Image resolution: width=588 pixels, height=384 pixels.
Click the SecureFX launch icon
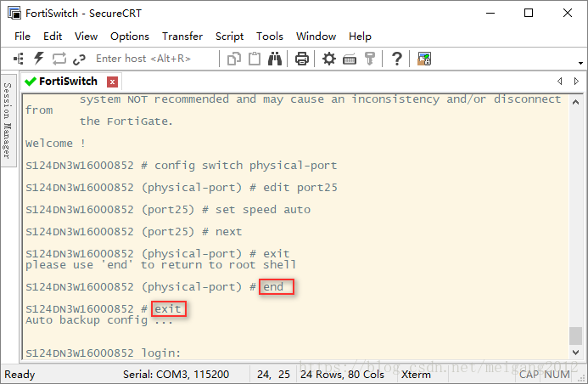coord(424,59)
